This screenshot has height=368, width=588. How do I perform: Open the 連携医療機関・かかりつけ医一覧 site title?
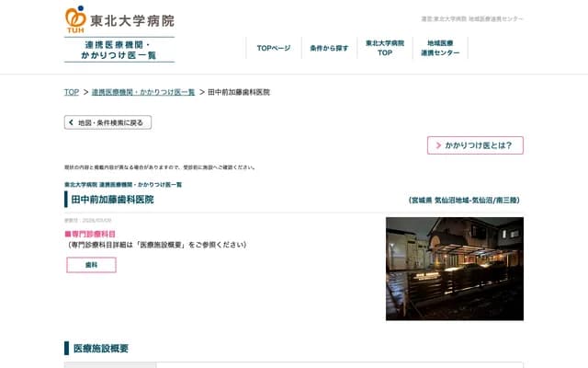[119, 49]
